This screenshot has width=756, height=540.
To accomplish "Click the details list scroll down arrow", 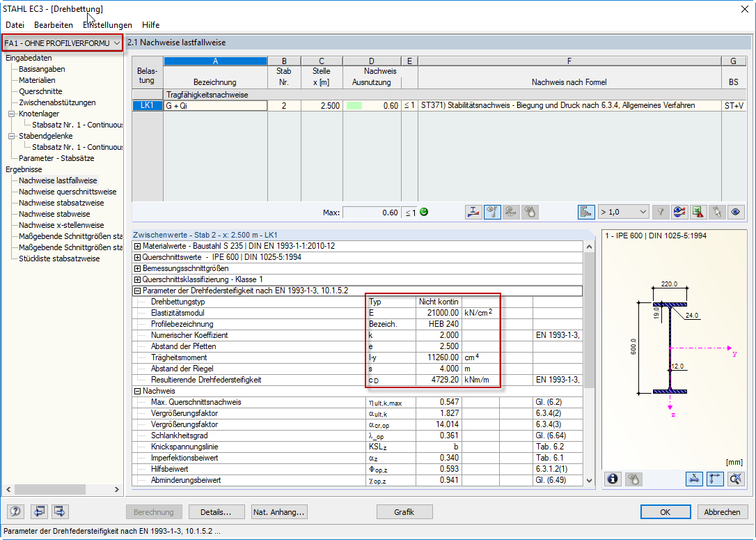I will [x=589, y=480].
